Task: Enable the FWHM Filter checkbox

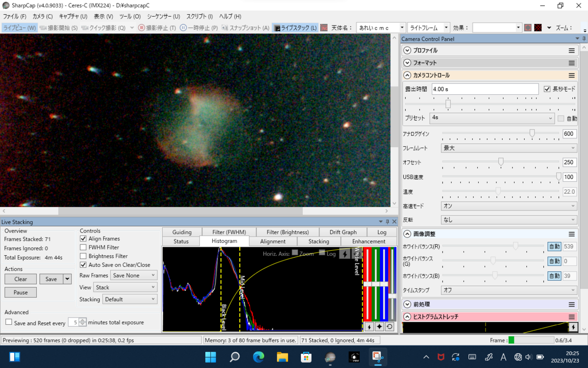Action: (83, 247)
